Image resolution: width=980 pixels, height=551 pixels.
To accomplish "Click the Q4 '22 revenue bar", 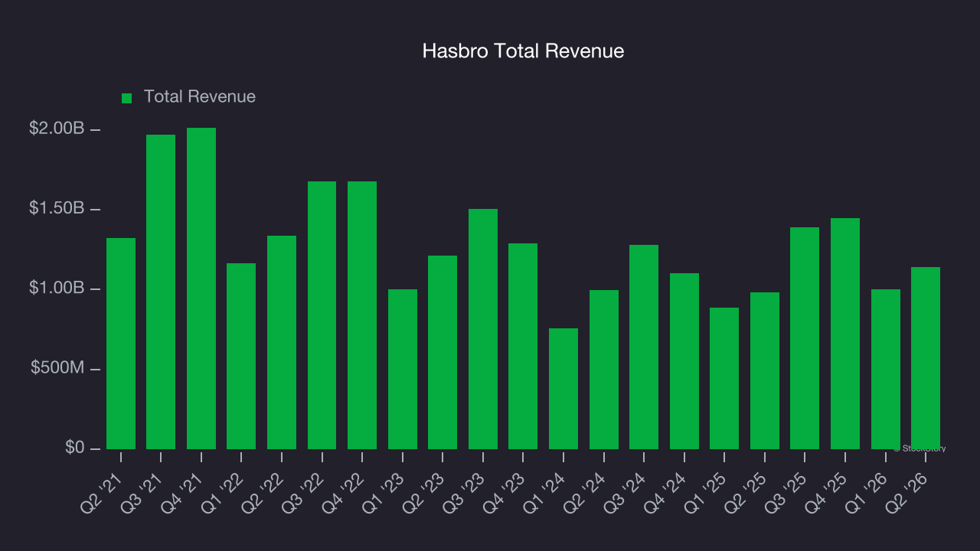I will [362, 315].
